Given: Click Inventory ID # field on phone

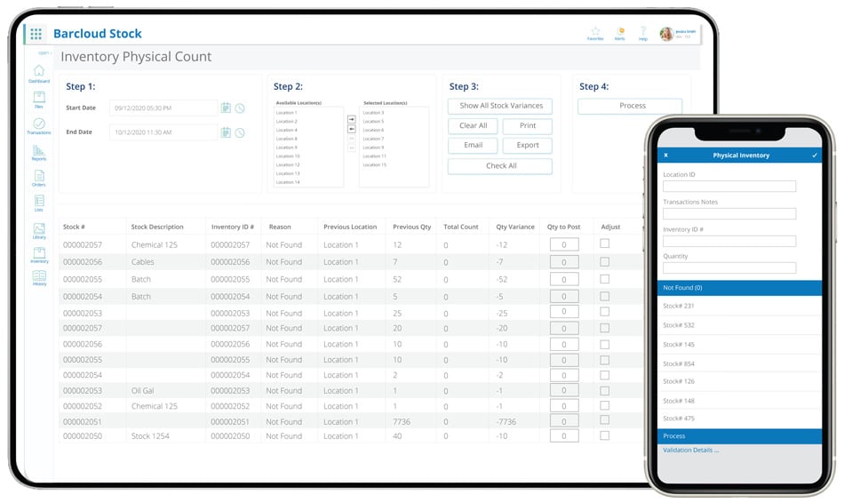Looking at the screenshot, I should (x=729, y=241).
